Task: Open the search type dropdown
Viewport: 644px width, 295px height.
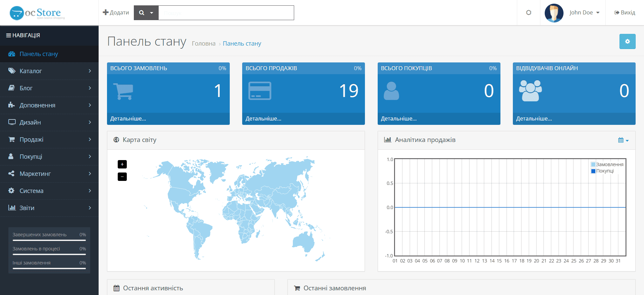Action: 146,13
